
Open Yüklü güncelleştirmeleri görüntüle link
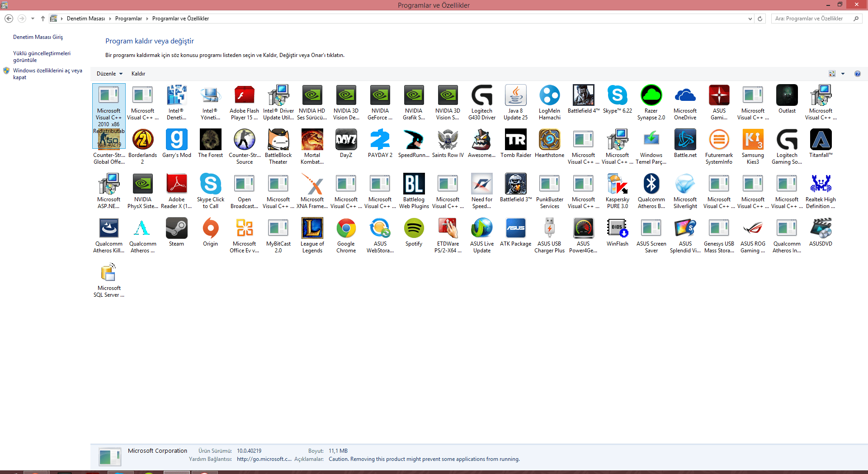(x=42, y=57)
